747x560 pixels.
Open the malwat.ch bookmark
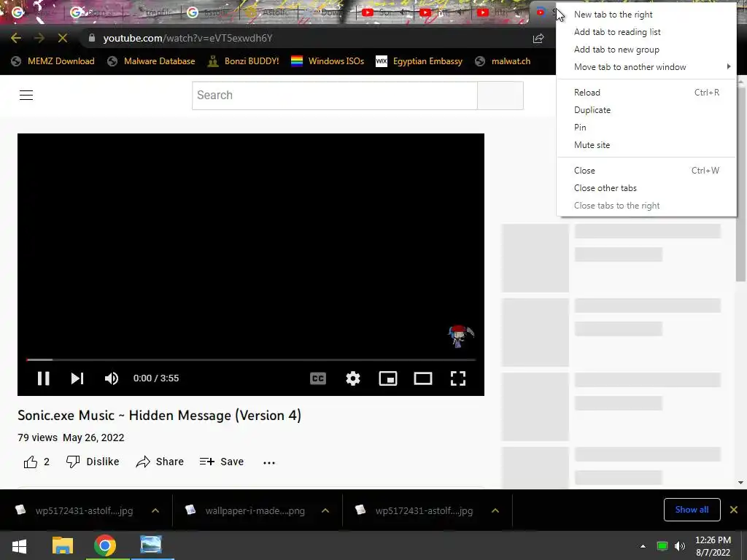pos(503,61)
